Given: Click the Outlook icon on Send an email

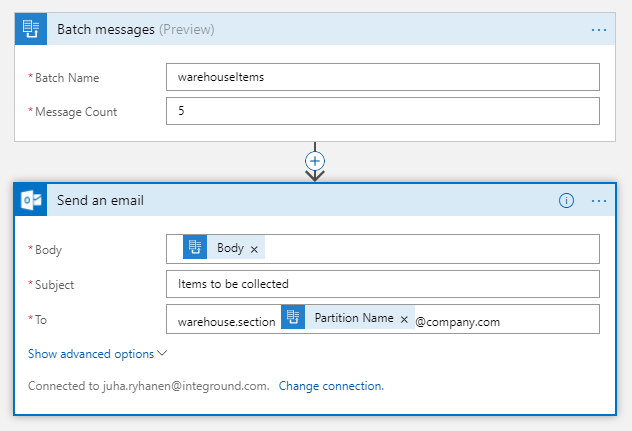Looking at the screenshot, I should pos(31,200).
